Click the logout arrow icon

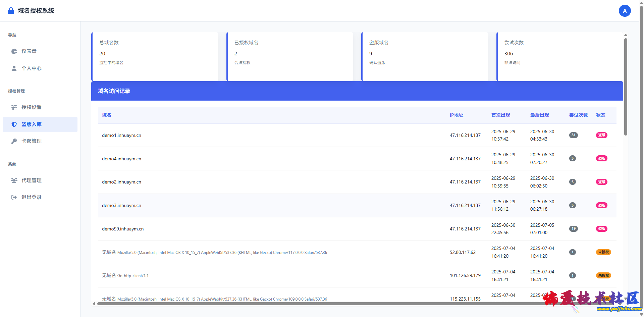(14, 197)
